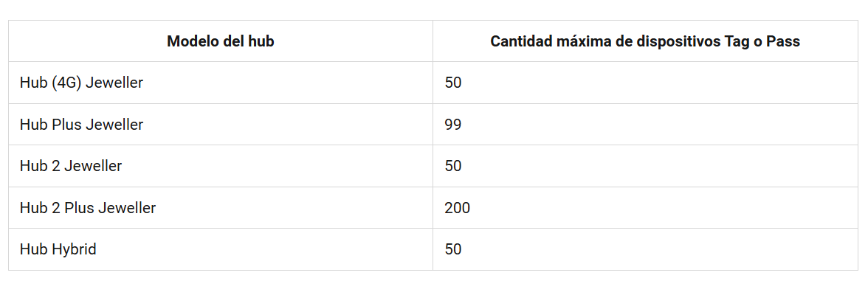Click value 50 in Hub Hybrid row

click(x=453, y=249)
